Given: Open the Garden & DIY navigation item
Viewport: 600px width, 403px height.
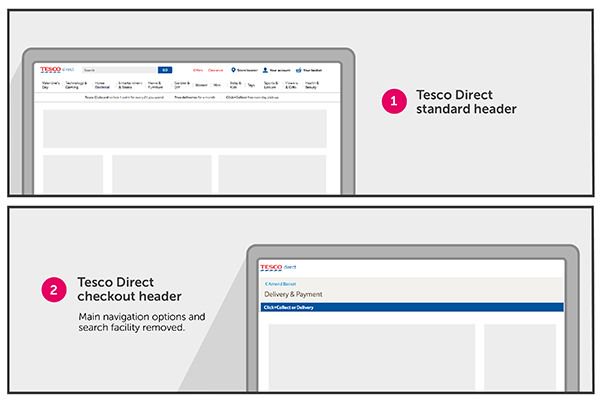Looking at the screenshot, I should (x=182, y=85).
